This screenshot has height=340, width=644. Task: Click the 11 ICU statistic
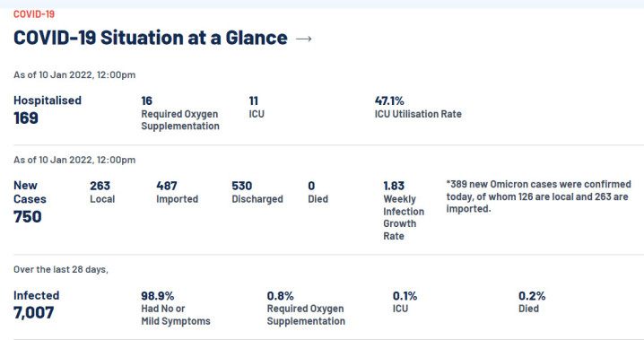257,107
